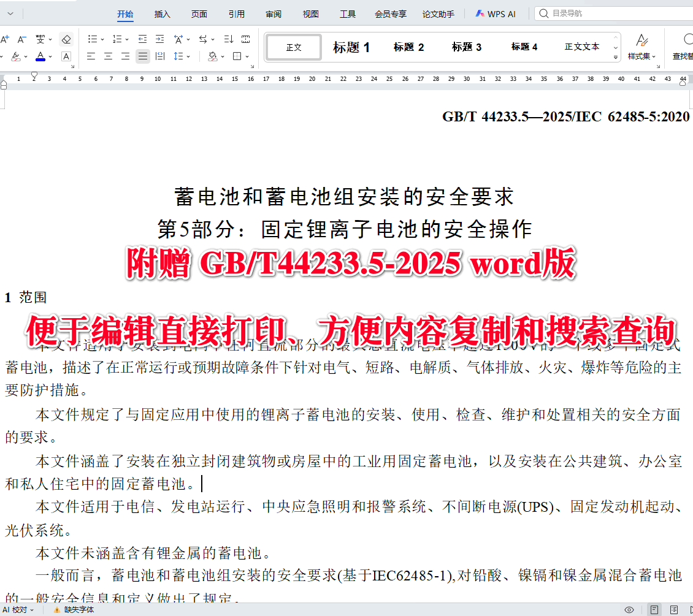Expand the styles gallery list
The height and width of the screenshot is (616, 693).
(616, 58)
